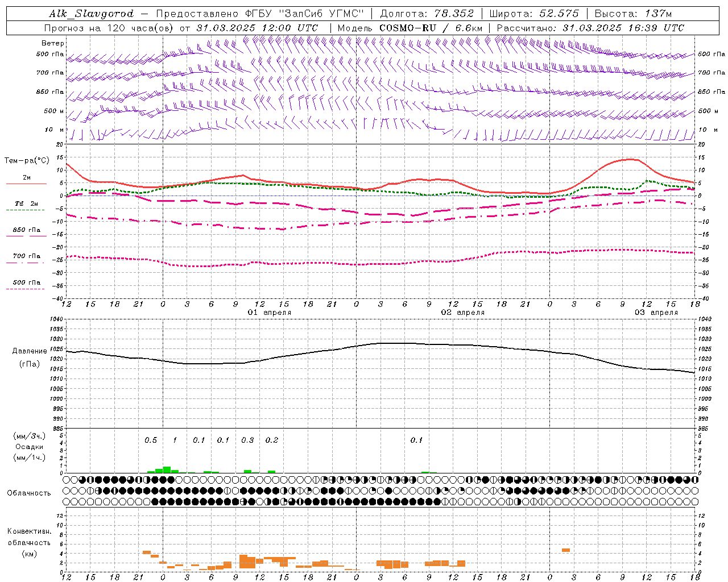Click the isolated orange convective bar on 3 April

tap(566, 550)
